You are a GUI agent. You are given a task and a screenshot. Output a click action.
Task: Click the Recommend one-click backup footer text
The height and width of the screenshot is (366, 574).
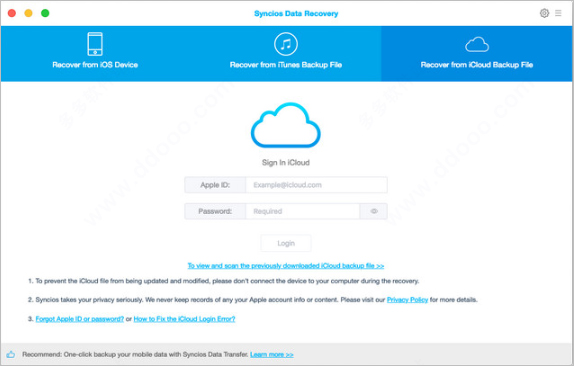pyautogui.click(x=135, y=354)
